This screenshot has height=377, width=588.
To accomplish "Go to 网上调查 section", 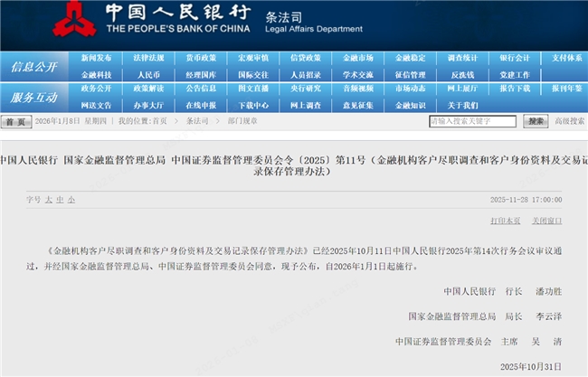I will pyautogui.click(x=306, y=106).
